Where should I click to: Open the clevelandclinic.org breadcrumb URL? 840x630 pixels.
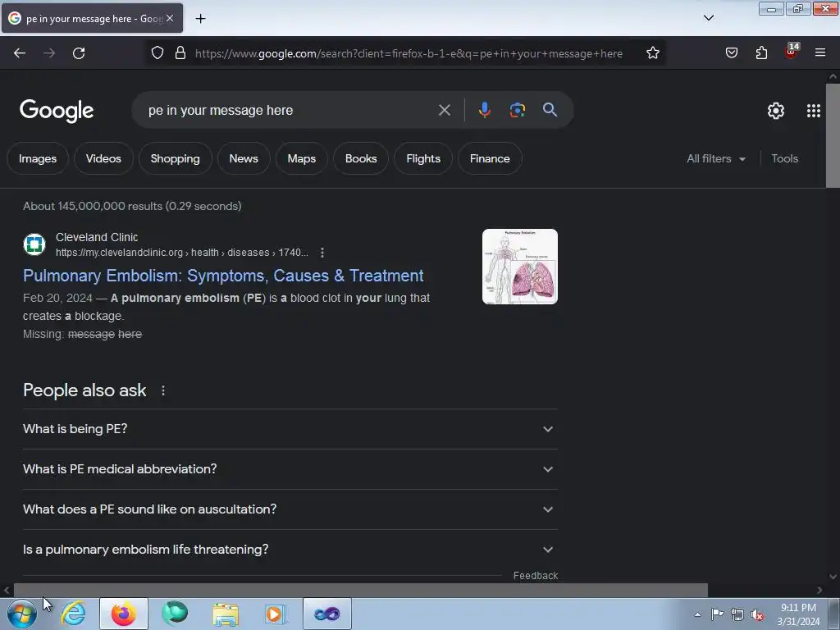tap(181, 253)
